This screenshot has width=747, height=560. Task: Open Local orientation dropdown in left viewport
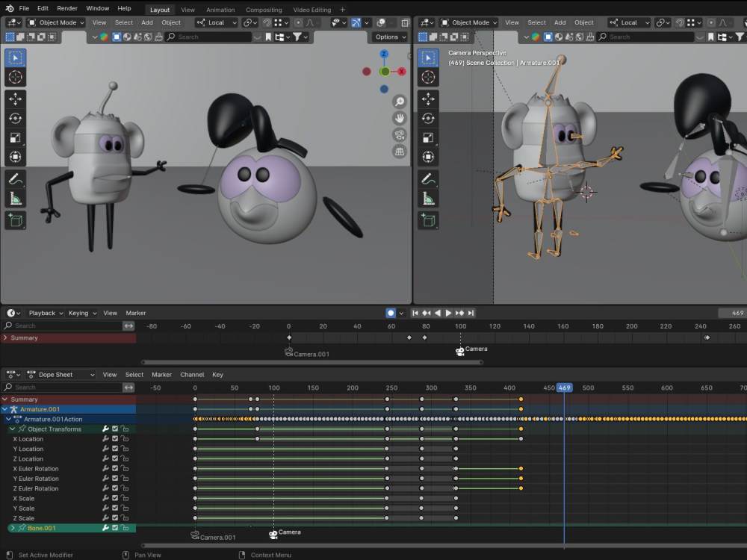click(x=217, y=22)
